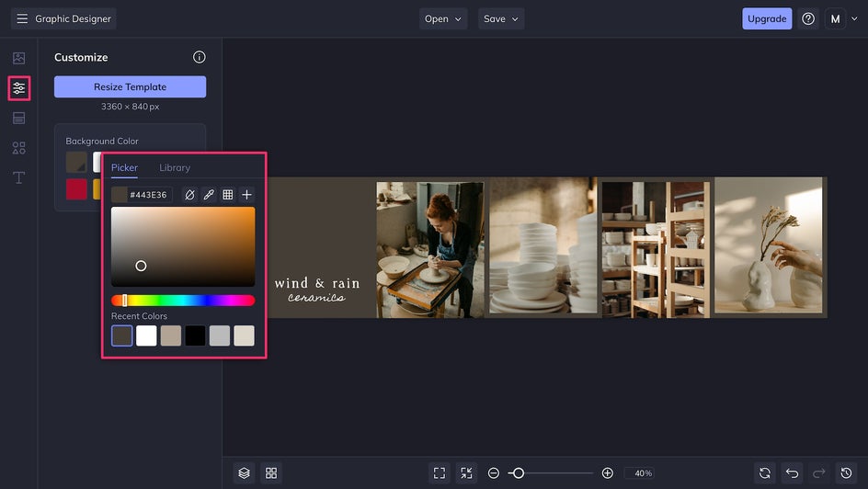Open the history clock icon
This screenshot has width=868, height=489.
coord(847,473)
